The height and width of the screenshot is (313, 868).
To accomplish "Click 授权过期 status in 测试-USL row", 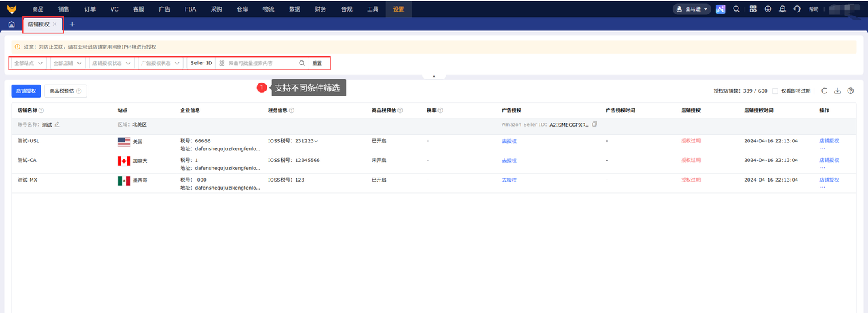I will (690, 141).
